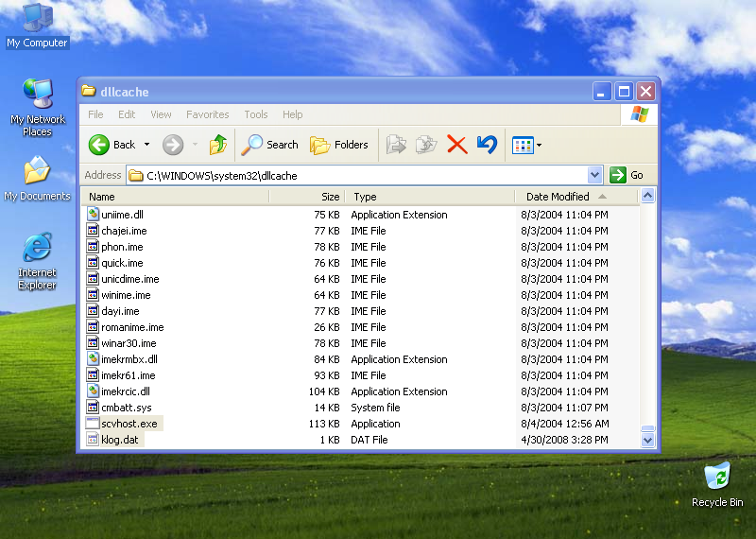Viewport: 756px width, 539px height.
Task: Select the phon.ime file icon
Action: [x=93, y=246]
